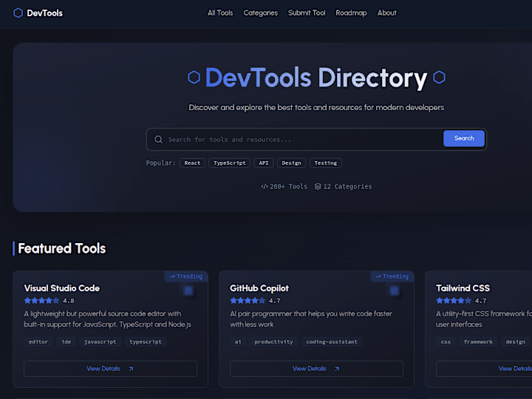The width and height of the screenshot is (532, 399).
Task: Click the Trending badge on GitHub Copilot card
Action: tap(392, 276)
